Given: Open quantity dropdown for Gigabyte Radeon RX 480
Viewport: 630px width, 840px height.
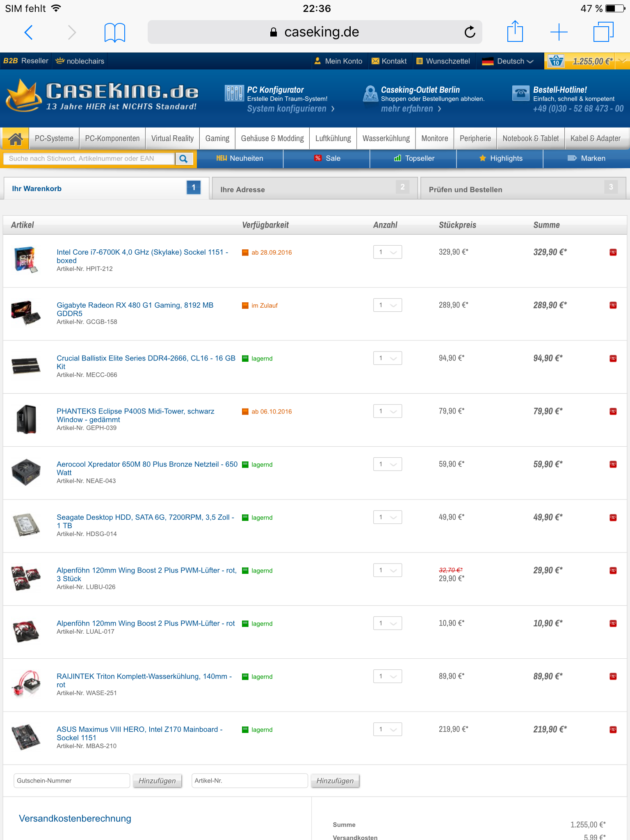Looking at the screenshot, I should click(388, 305).
